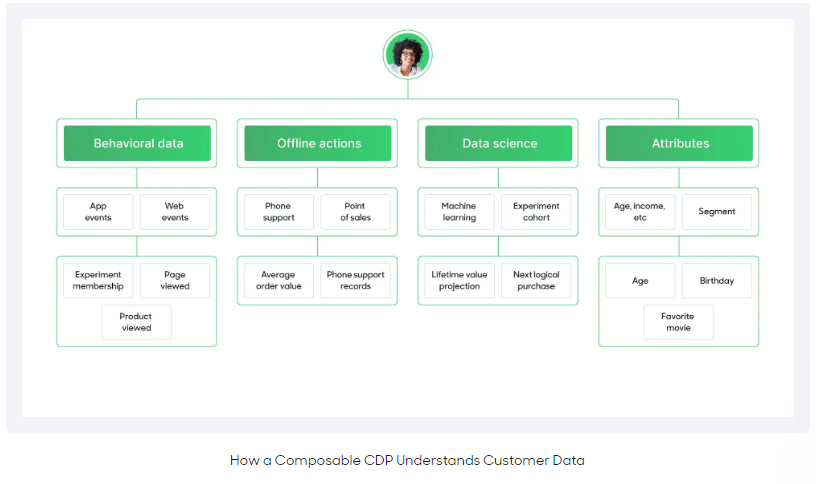The width and height of the screenshot is (816, 484).
Task: Click the Attributes header box
Action: pos(680,143)
